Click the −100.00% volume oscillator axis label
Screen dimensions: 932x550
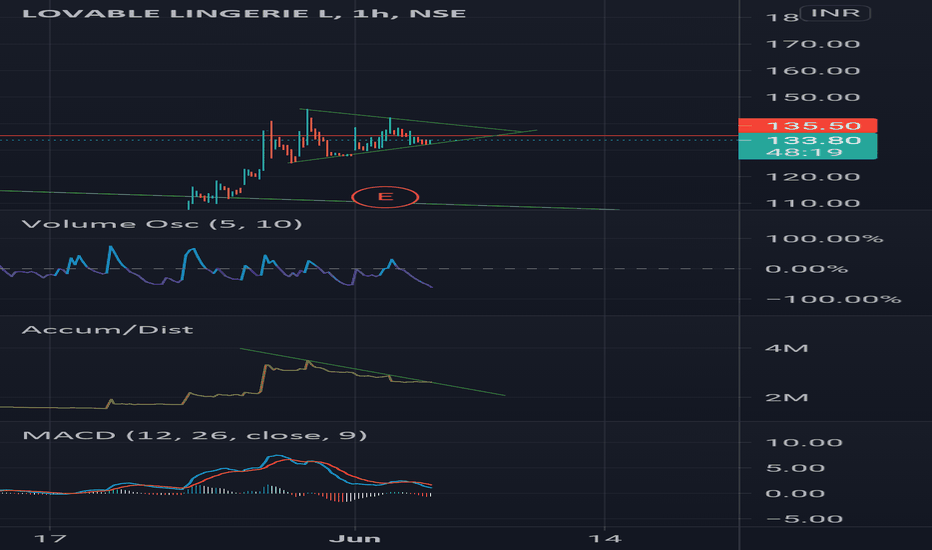(833, 299)
